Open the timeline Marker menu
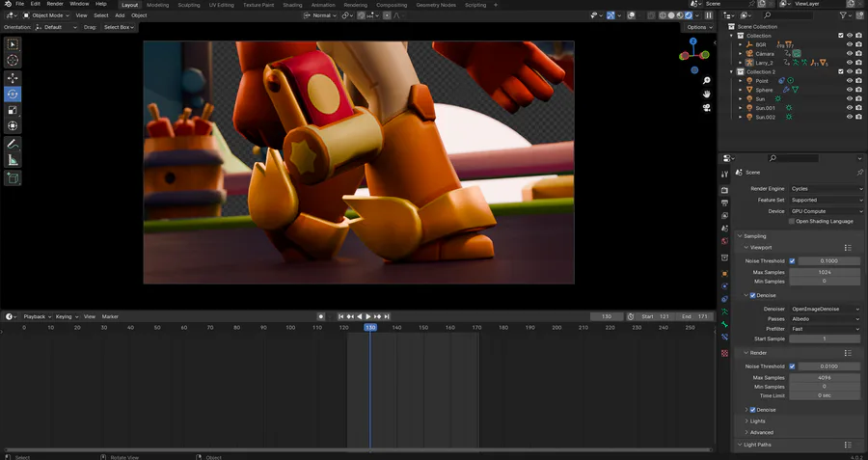Viewport: 868px width, 460px height. pyautogui.click(x=110, y=316)
